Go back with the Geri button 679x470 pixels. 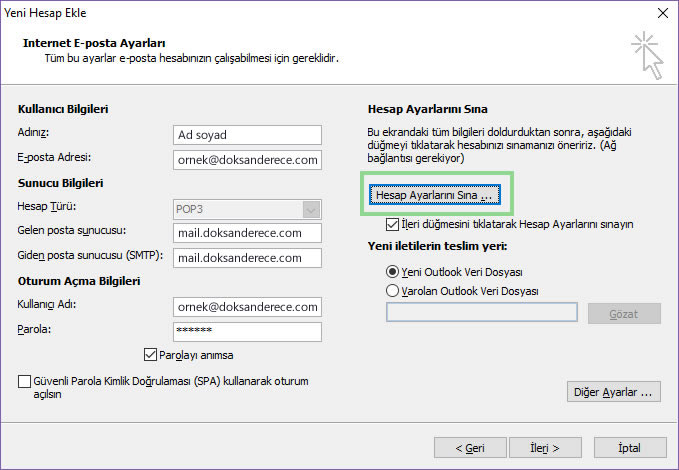coord(470,448)
